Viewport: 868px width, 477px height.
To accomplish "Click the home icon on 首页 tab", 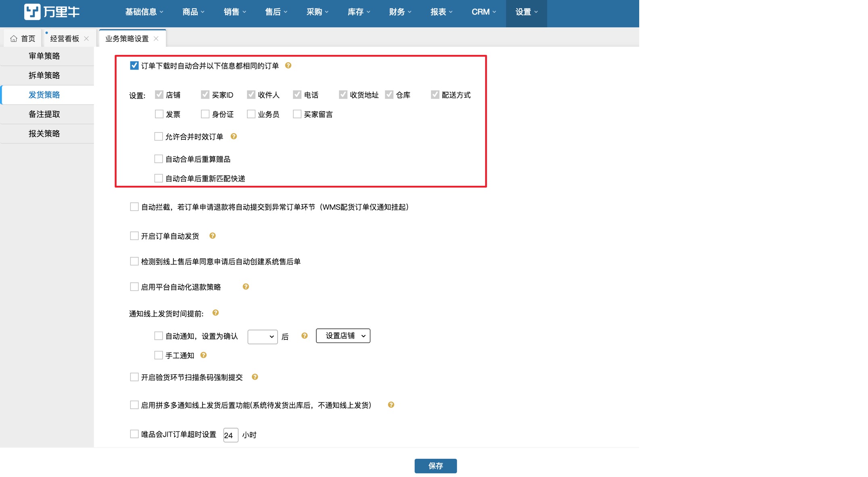I will click(x=14, y=39).
